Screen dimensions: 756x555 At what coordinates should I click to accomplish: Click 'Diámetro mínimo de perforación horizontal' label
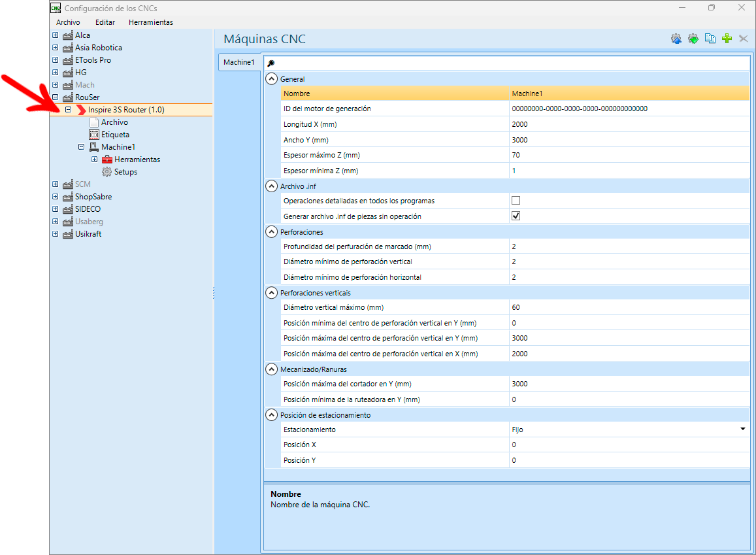point(352,277)
